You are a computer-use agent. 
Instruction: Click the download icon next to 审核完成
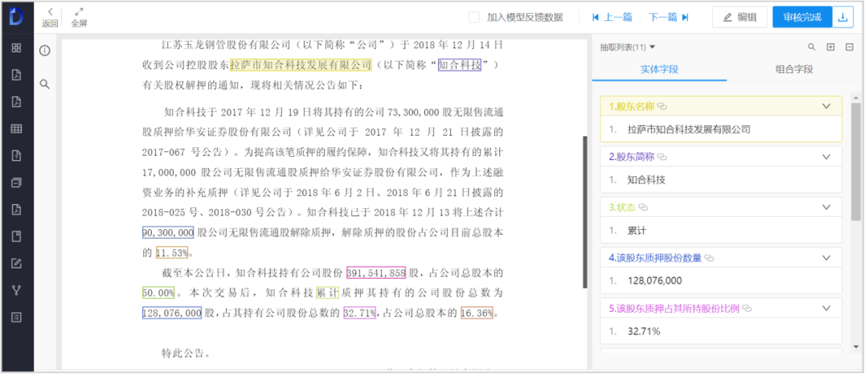842,17
